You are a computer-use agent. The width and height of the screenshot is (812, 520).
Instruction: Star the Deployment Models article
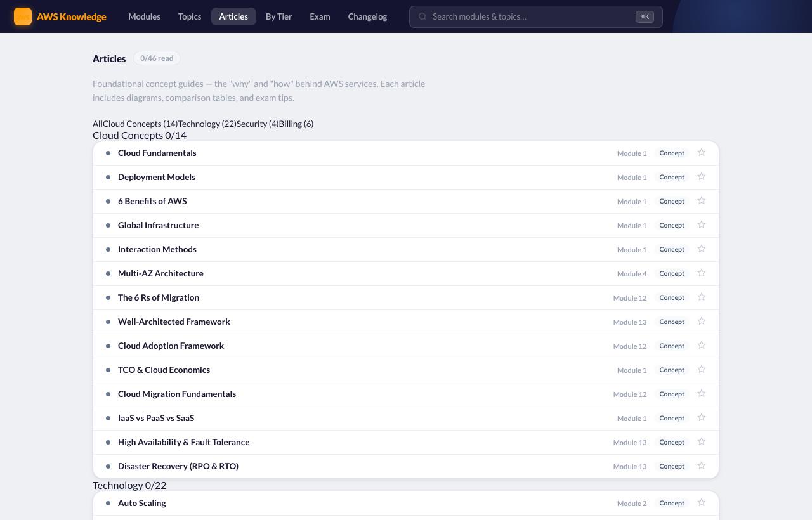point(702,177)
